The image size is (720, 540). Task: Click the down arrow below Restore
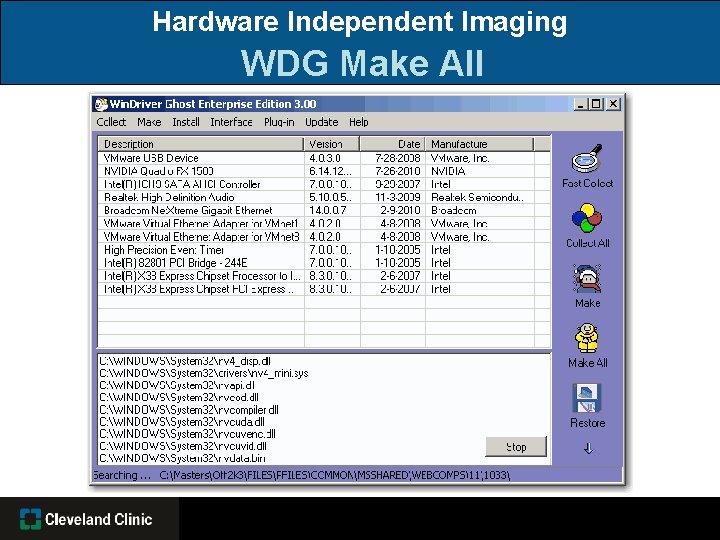coord(588,448)
